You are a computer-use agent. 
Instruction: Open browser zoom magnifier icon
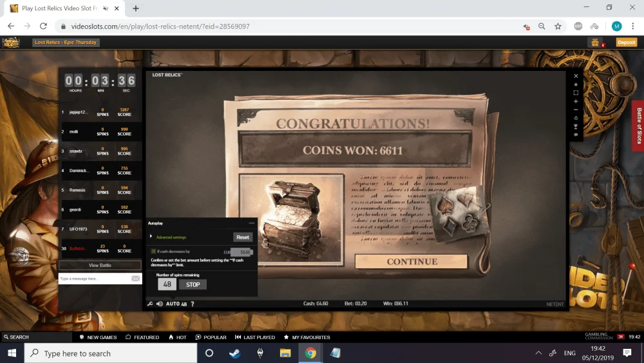point(542,26)
